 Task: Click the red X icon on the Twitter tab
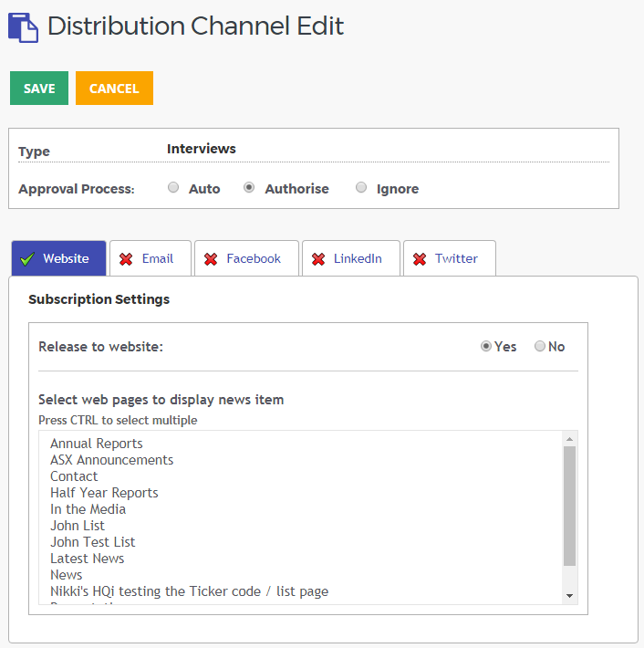pos(420,259)
